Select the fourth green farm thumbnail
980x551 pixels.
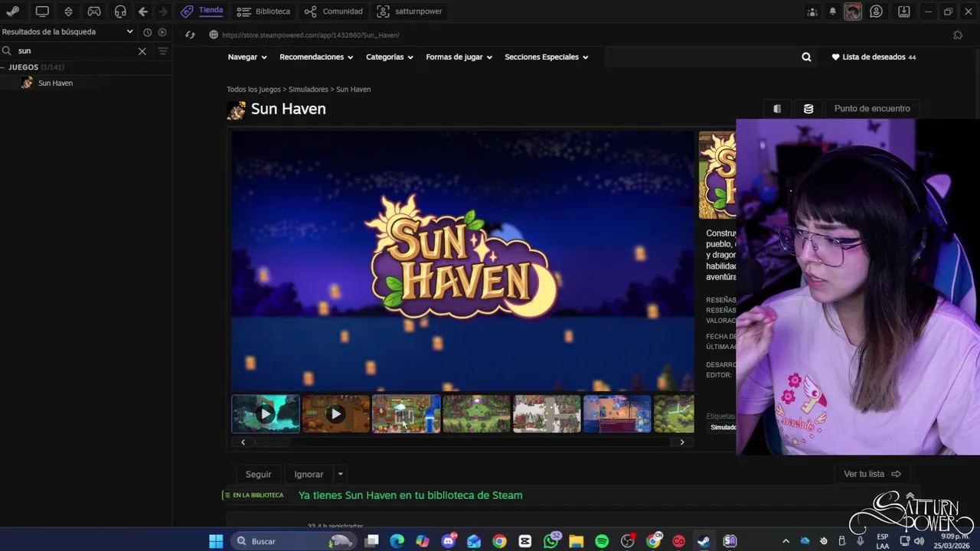(x=477, y=414)
